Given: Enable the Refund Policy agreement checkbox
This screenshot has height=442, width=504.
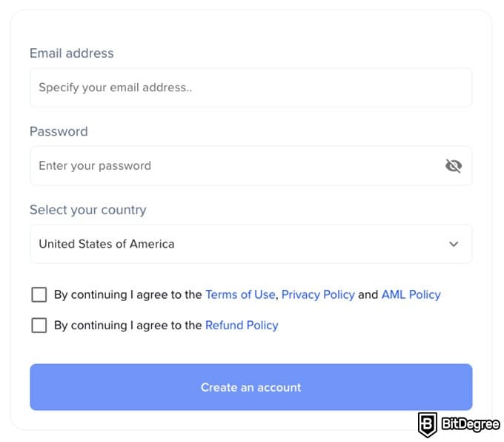Looking at the screenshot, I should pos(39,326).
